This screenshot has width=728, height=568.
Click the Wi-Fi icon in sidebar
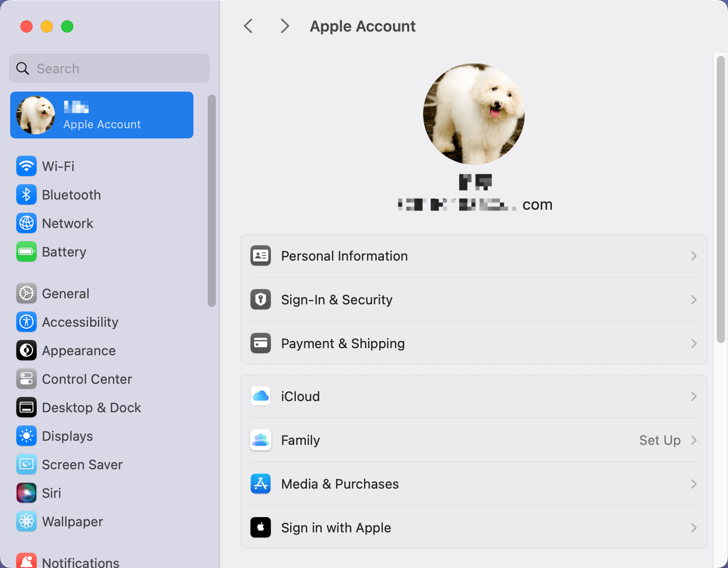pos(26,166)
